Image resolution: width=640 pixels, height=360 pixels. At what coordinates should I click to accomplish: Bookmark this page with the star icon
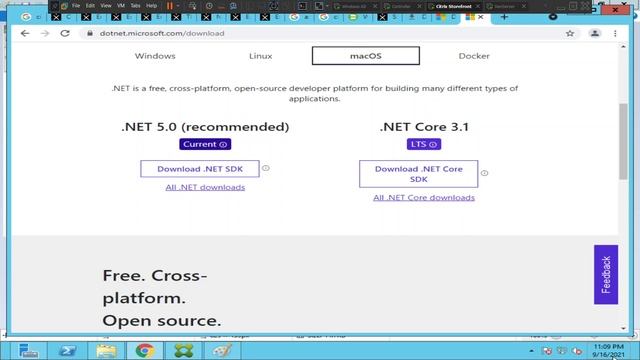point(570,33)
